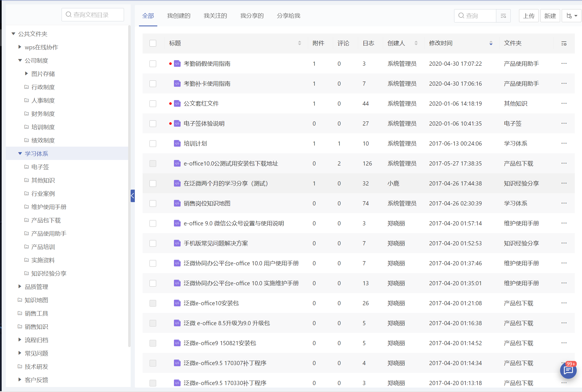Open document 泛微 e-office 8.5升级为9.0 升级包
582x392 pixels.
[x=227, y=323]
